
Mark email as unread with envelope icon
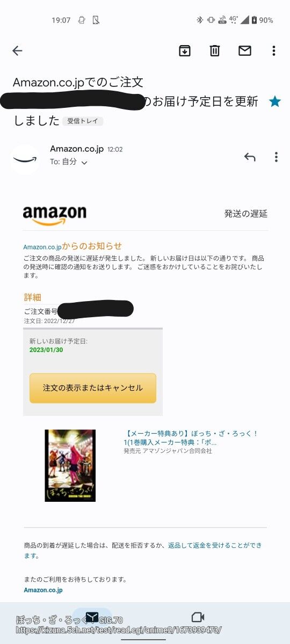pos(245,51)
